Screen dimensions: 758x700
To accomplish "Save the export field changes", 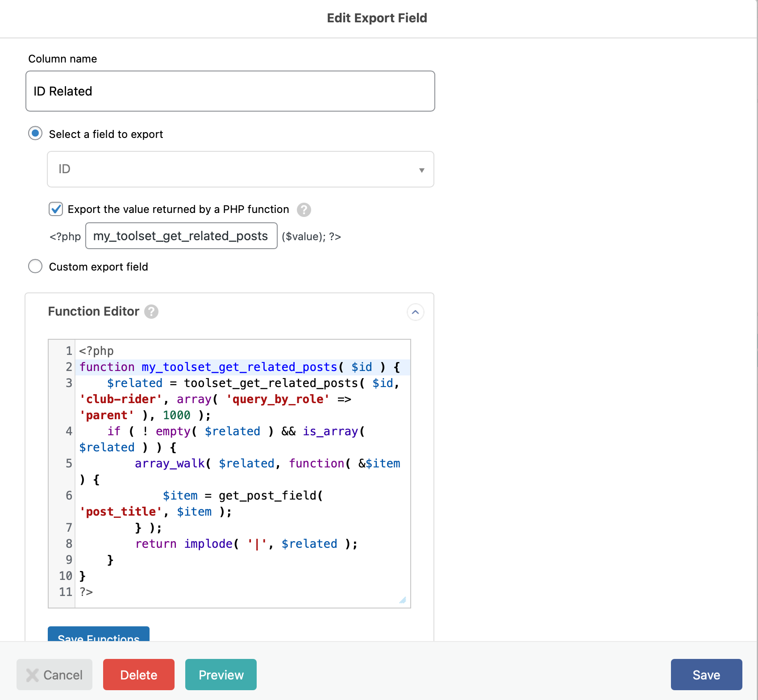I will pyautogui.click(x=706, y=675).
